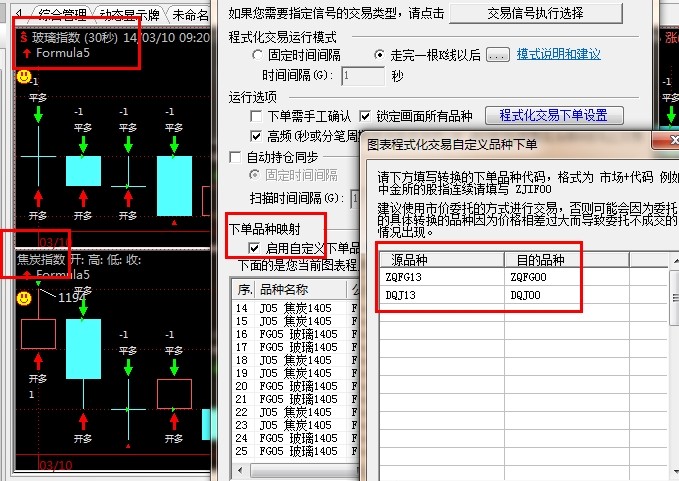Click the tab strip left scroll arrow
Image resolution: width=679 pixels, height=481 pixels.
point(19,14)
